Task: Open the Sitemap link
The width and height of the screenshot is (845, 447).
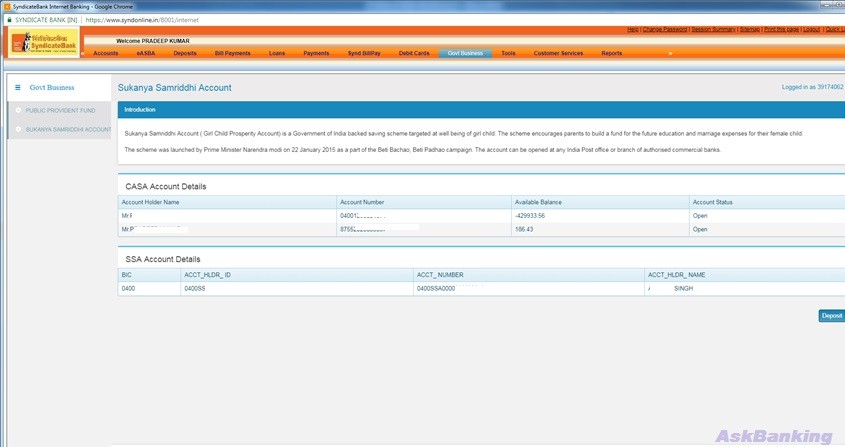Action: (750, 29)
